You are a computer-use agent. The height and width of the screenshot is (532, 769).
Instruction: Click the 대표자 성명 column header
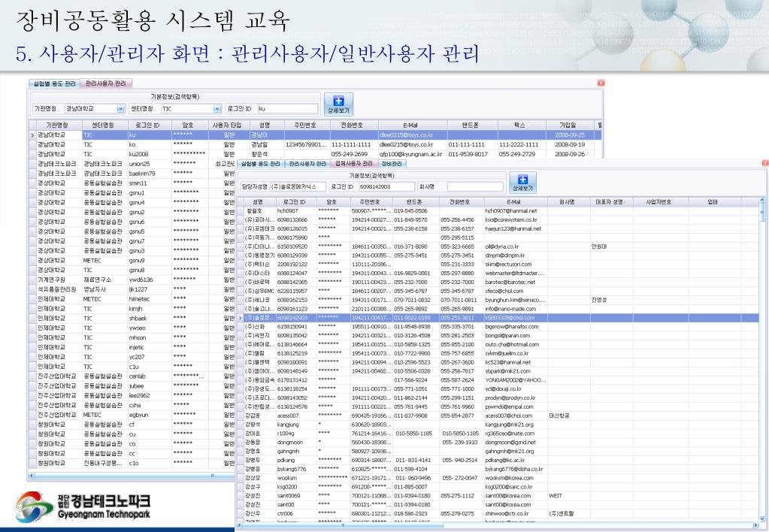(x=609, y=201)
